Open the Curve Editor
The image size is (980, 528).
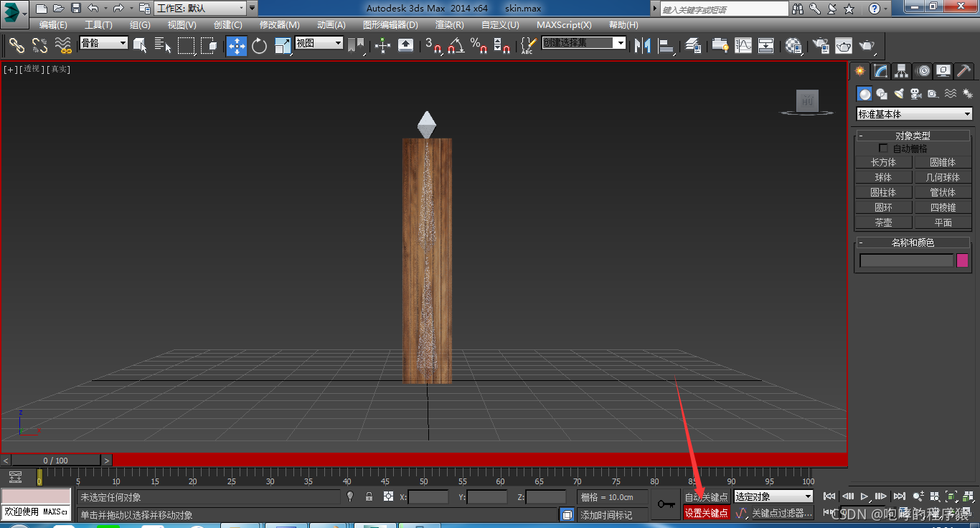(743, 46)
